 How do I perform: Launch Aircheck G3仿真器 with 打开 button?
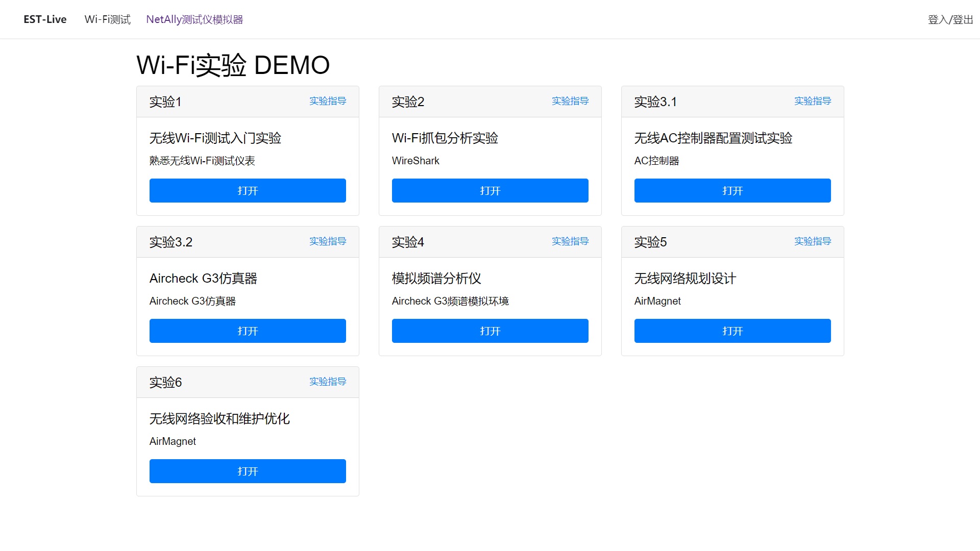[x=248, y=331]
